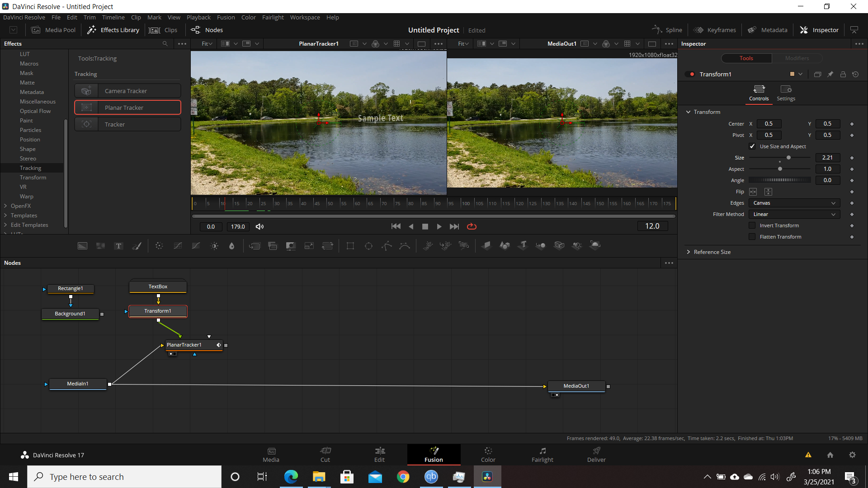Add an Image Plane 3D node

click(x=486, y=246)
